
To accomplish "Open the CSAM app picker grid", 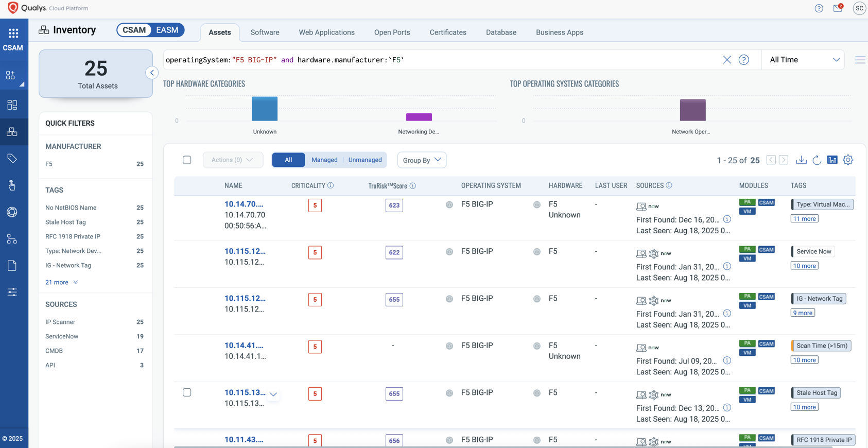I will pyautogui.click(x=13, y=33).
